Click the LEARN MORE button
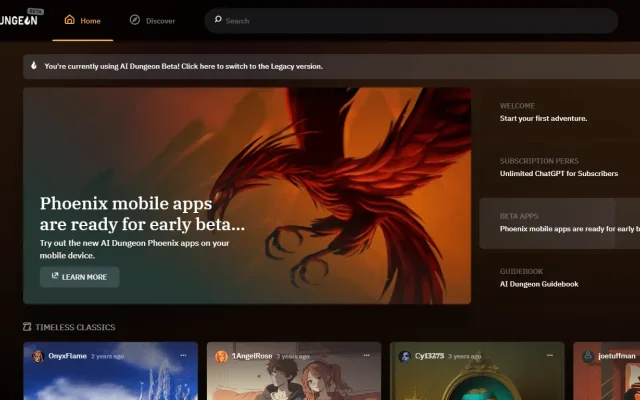The image size is (640, 400). click(x=80, y=277)
